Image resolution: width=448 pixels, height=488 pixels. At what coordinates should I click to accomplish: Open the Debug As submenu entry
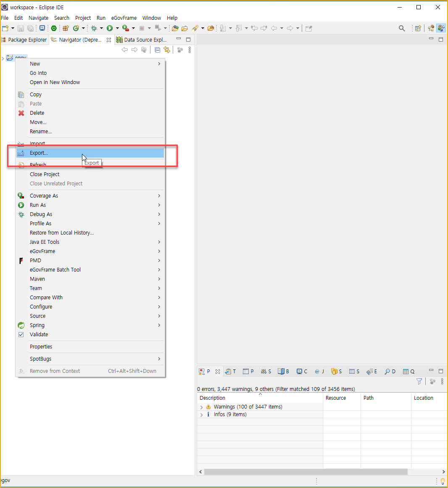91,214
